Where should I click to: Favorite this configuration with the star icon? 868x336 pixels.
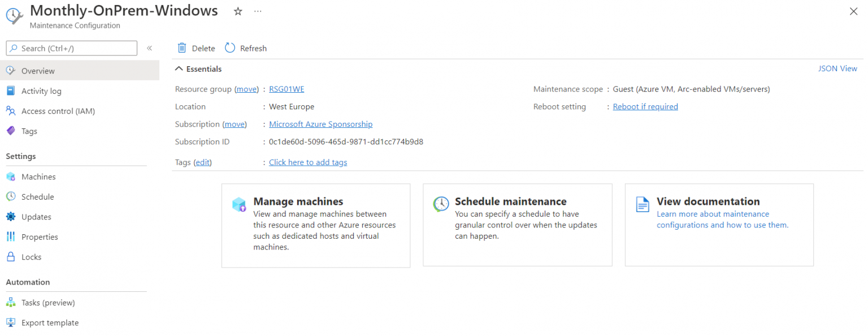(x=237, y=11)
